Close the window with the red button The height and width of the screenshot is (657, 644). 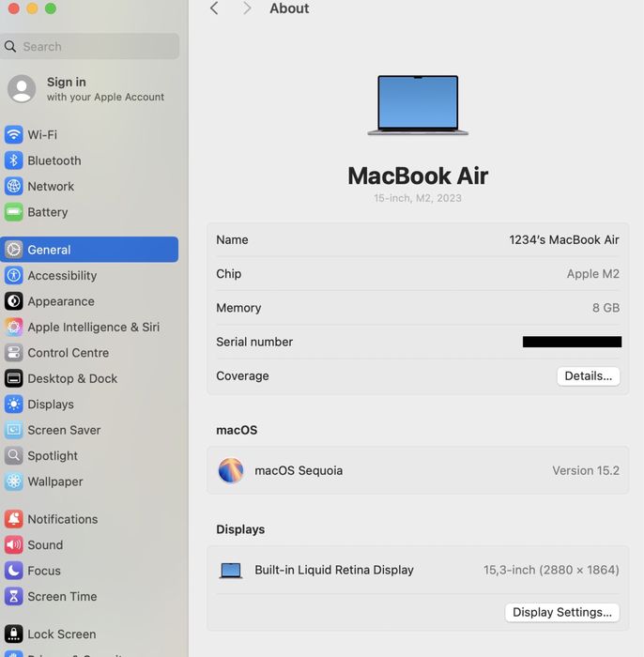pyautogui.click(x=14, y=8)
